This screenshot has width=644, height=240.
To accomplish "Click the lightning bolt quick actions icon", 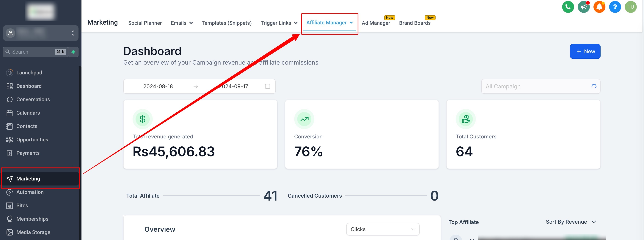I will pos(73,52).
